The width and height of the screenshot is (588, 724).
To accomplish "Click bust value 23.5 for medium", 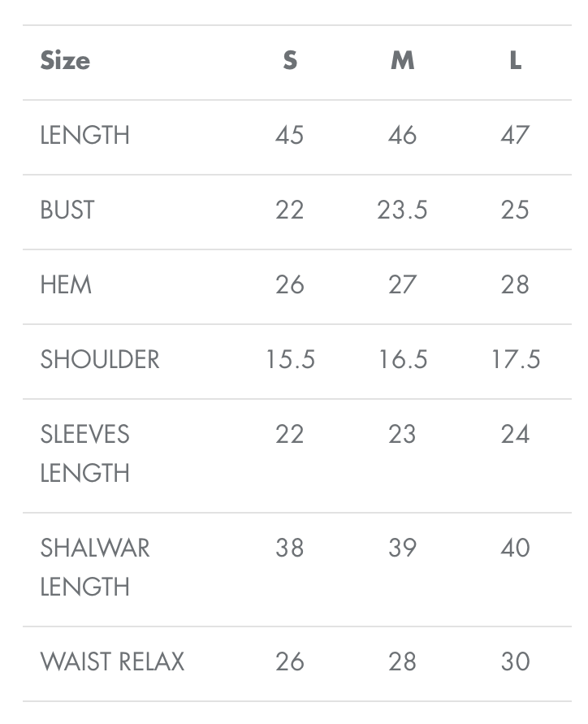I will (403, 210).
